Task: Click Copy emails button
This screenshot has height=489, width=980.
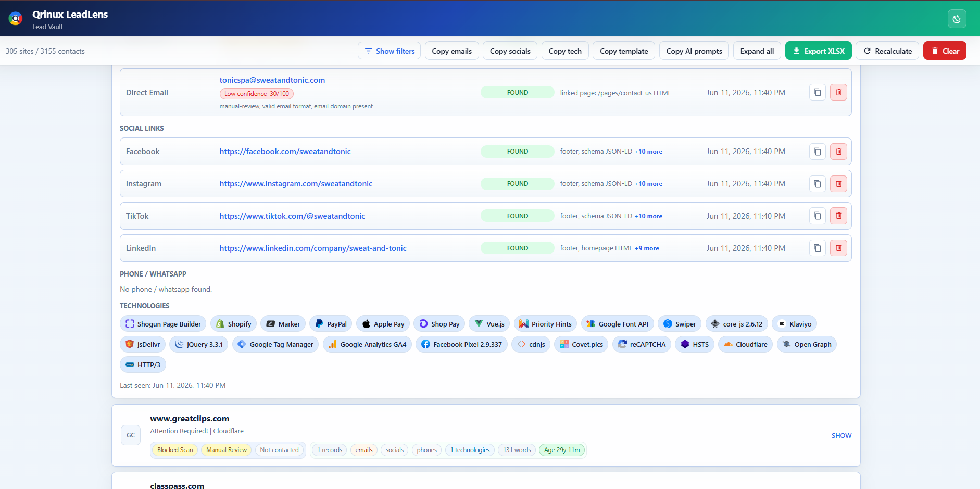Action: pyautogui.click(x=451, y=51)
